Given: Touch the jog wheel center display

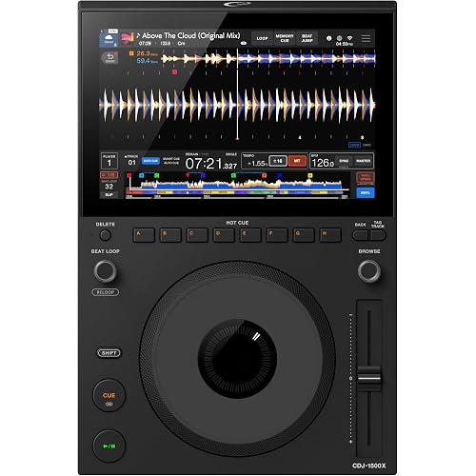Looking at the screenshot, I should click(x=237, y=359).
